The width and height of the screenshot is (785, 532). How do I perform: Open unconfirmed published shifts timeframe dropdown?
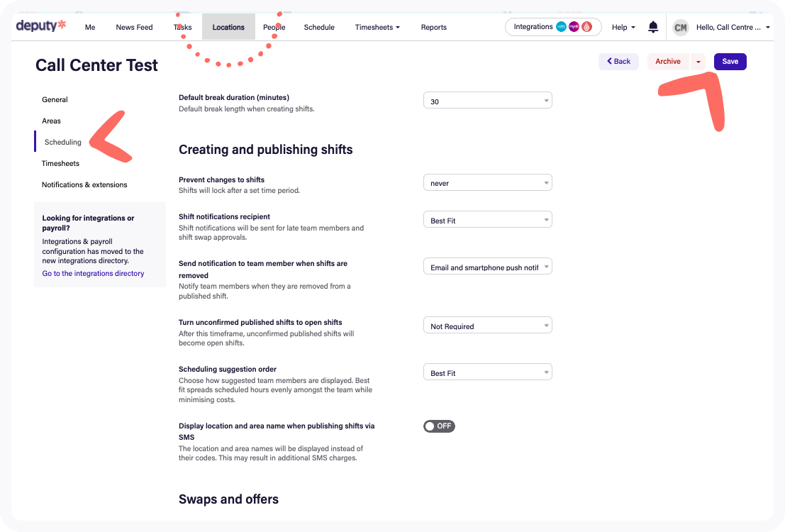488,326
